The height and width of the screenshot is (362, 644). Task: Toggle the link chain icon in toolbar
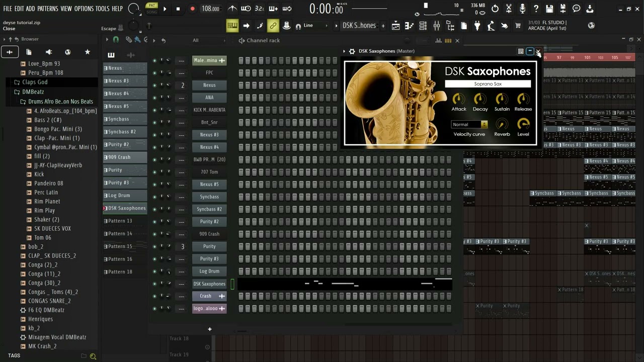[273, 26]
